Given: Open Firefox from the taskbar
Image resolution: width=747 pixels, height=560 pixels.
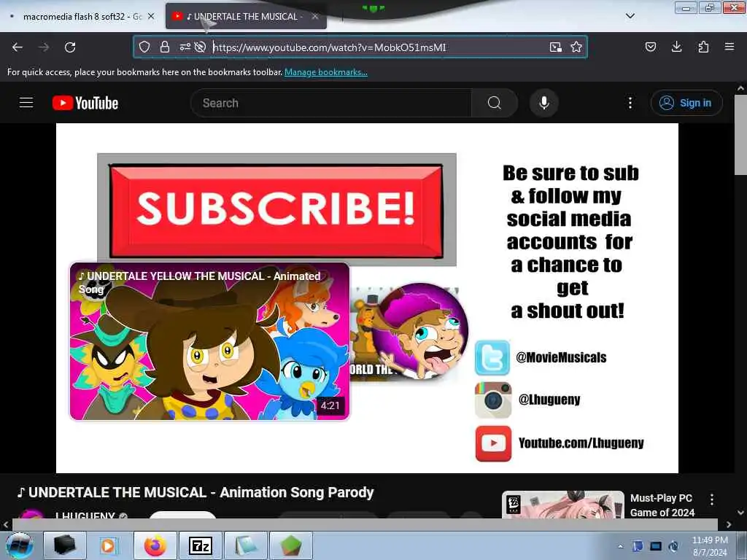Looking at the screenshot, I should 155,545.
